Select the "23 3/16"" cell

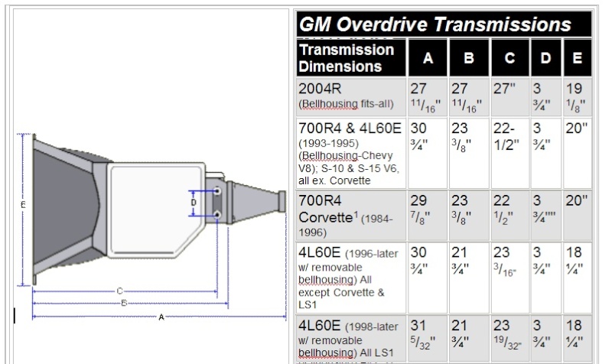(509, 278)
